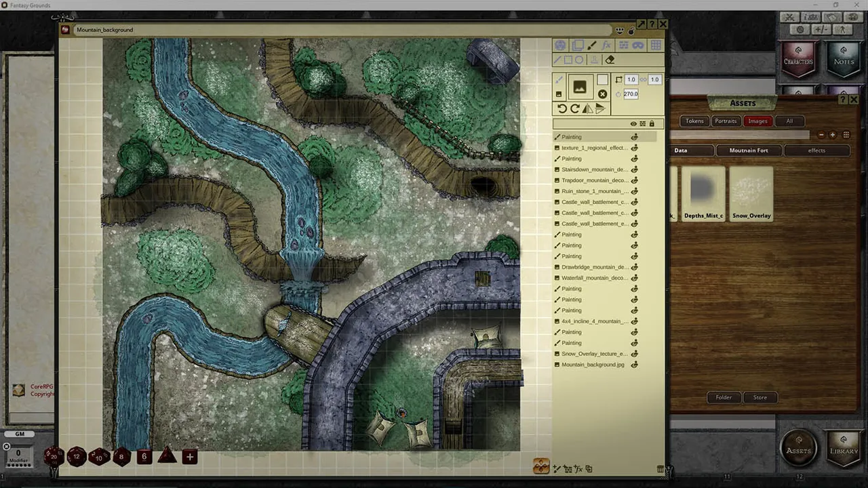Open the layers tool in image toolbar

tap(577, 45)
